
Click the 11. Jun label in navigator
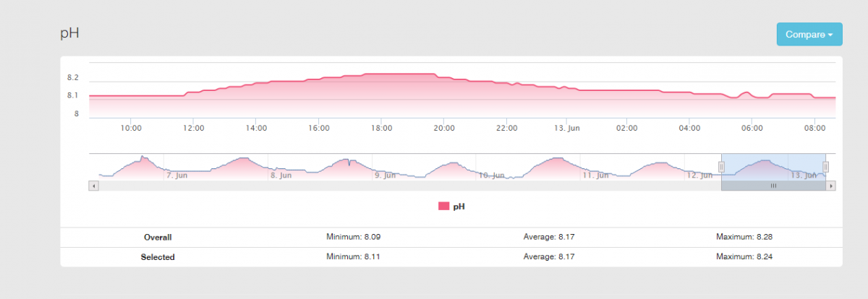click(595, 175)
